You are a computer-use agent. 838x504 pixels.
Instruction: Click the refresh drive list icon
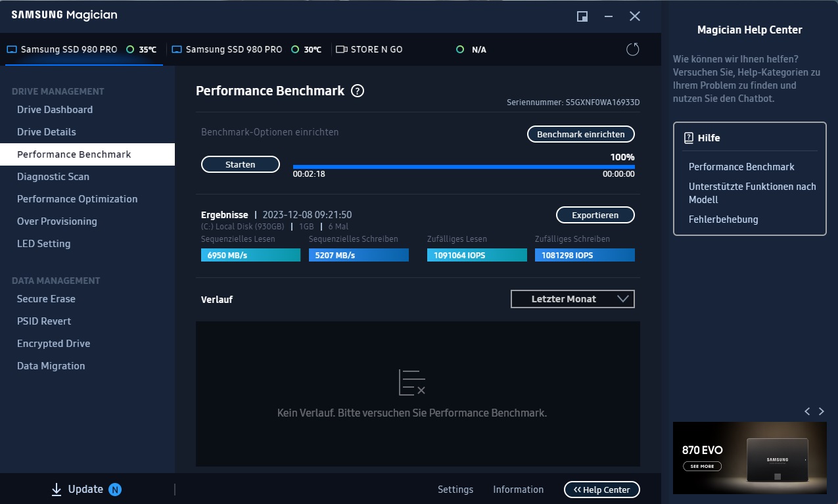click(x=632, y=49)
